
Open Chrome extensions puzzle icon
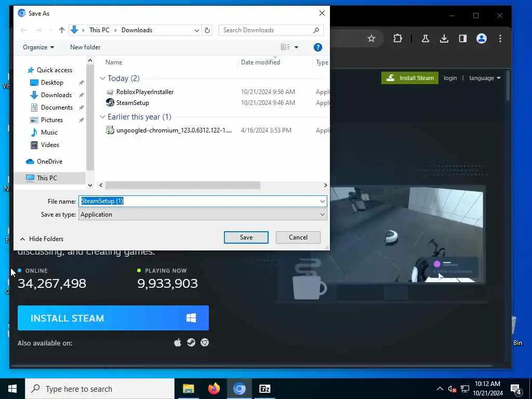(x=397, y=38)
